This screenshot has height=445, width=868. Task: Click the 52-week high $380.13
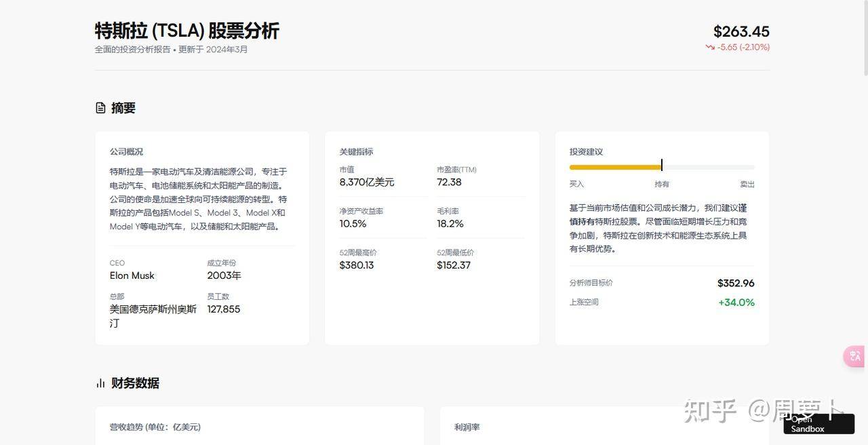[357, 265]
